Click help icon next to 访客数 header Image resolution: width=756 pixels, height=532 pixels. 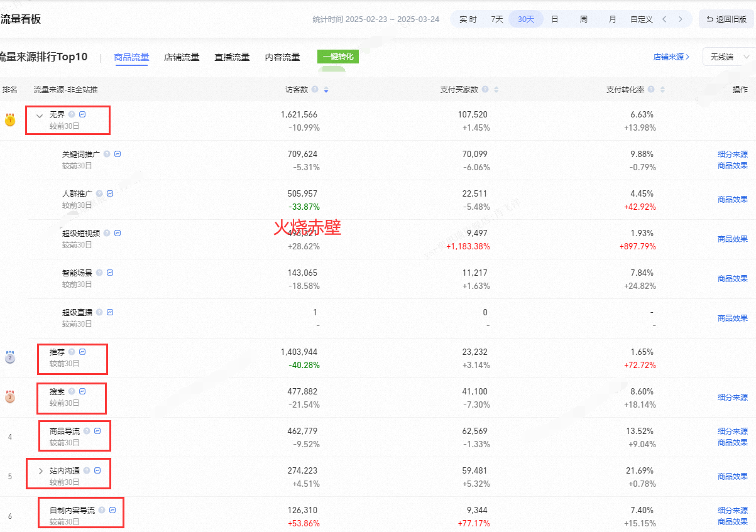point(315,90)
